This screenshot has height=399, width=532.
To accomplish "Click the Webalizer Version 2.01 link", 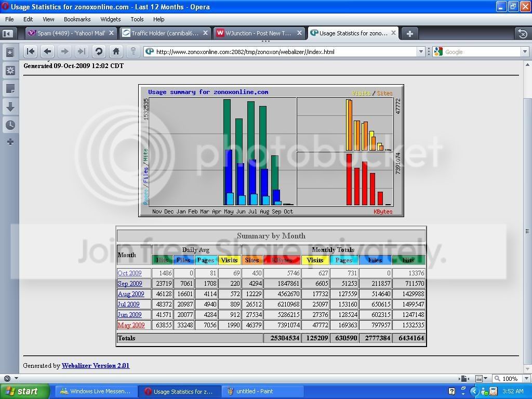I will pyautogui.click(x=96, y=366).
